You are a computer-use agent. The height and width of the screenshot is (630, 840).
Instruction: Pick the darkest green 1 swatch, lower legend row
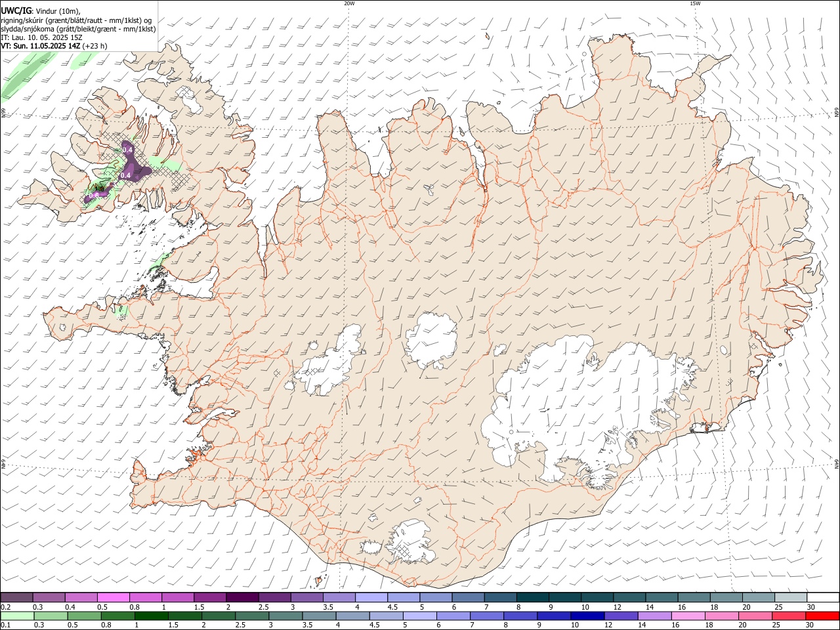[x=152, y=616]
